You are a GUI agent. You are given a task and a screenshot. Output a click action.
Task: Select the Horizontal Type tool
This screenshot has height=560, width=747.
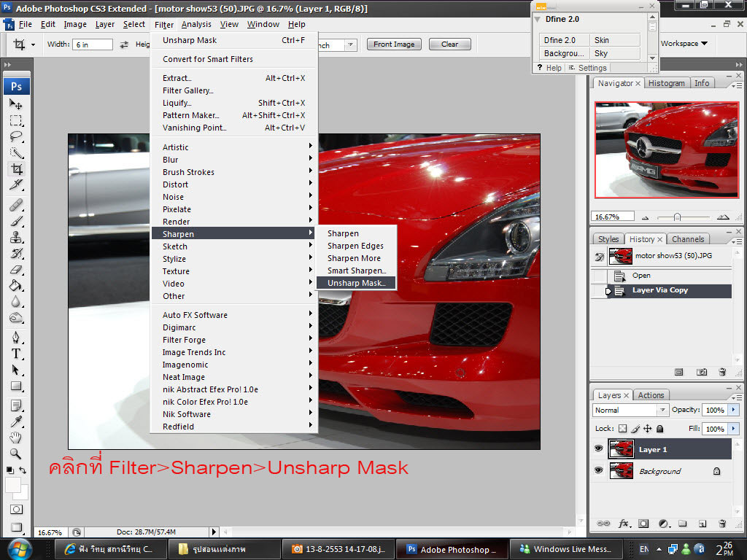point(16,354)
